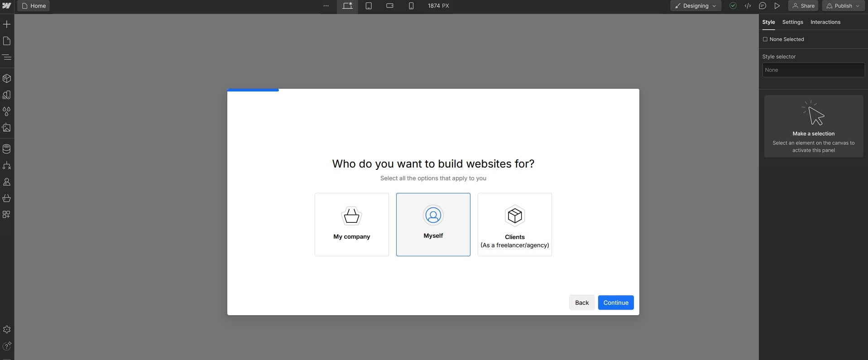The height and width of the screenshot is (360, 868).
Task: Open the Navigator panel
Action: coord(7,58)
